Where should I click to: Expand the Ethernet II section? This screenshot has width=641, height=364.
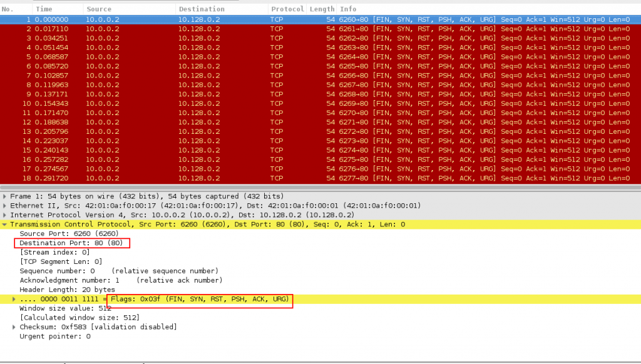5,205
